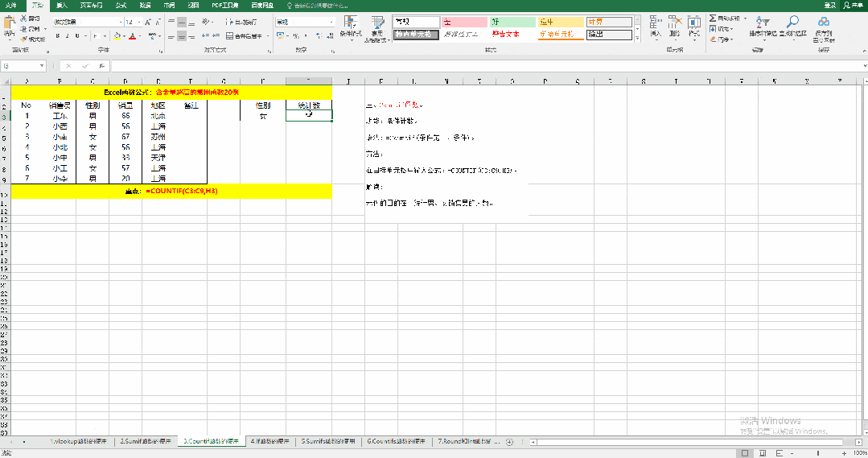Apply the yellow Neutral cell style

[561, 23]
